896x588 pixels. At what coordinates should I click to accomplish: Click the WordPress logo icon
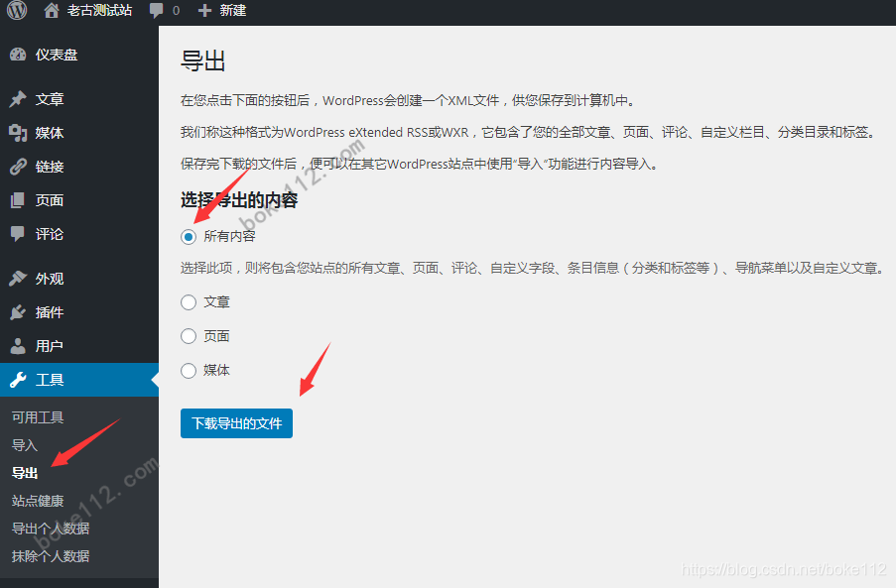pos(17,10)
